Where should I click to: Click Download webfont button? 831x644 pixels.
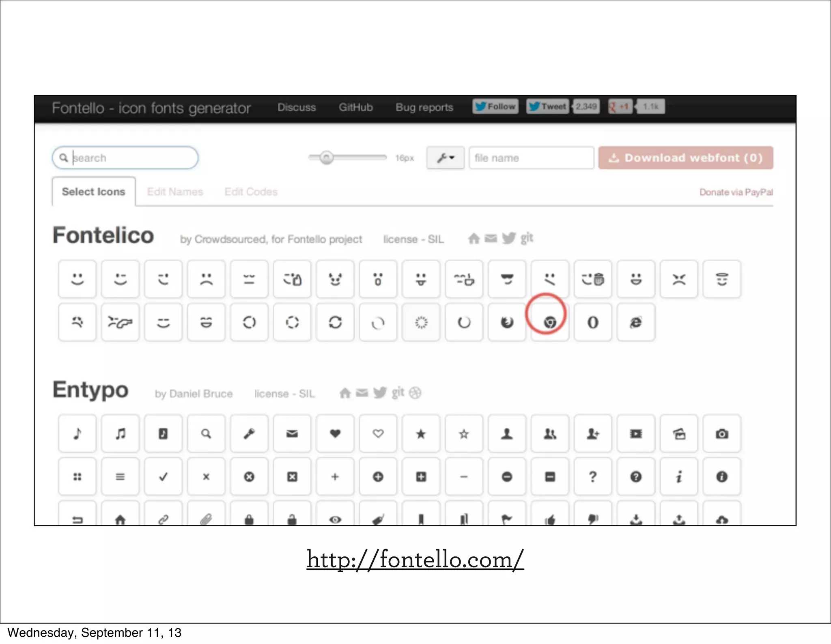click(x=686, y=157)
